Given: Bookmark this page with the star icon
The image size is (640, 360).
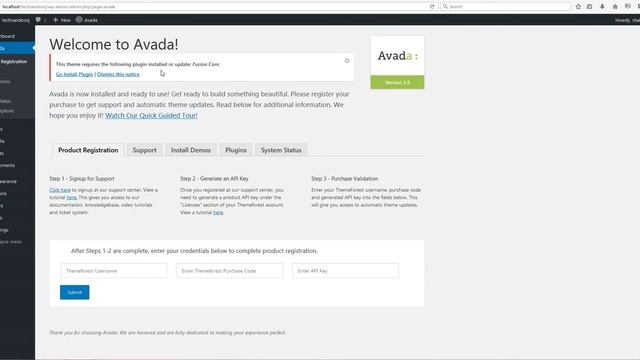Looking at the screenshot, I should (578, 7).
